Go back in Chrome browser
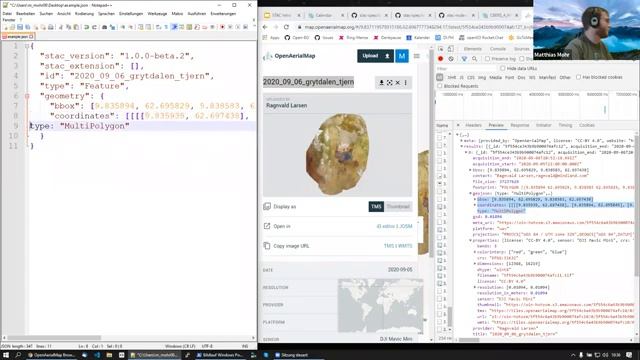 pos(265,27)
